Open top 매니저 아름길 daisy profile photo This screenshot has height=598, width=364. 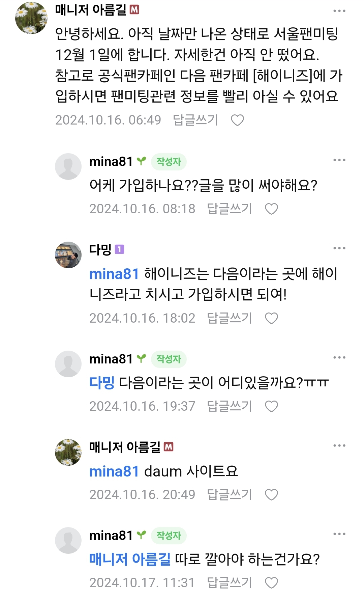click(31, 18)
